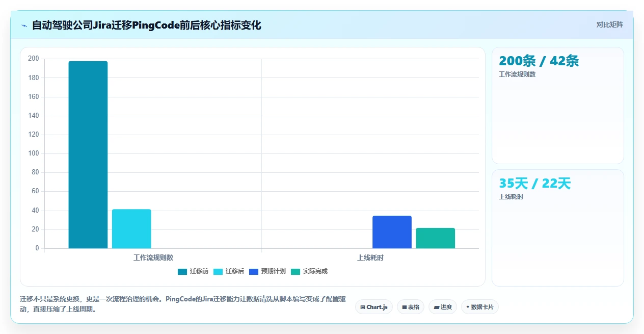Click the icon inside the Chart.js chip
The width and height of the screenshot is (644, 334).
pyautogui.click(x=362, y=307)
